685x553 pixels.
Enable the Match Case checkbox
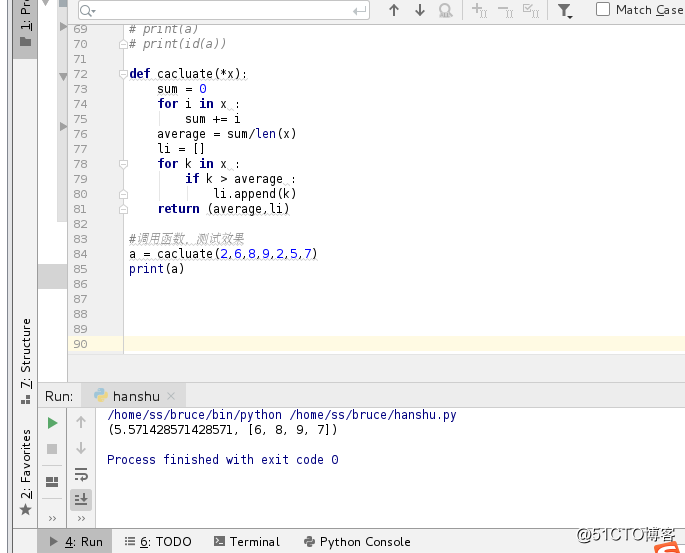point(603,9)
